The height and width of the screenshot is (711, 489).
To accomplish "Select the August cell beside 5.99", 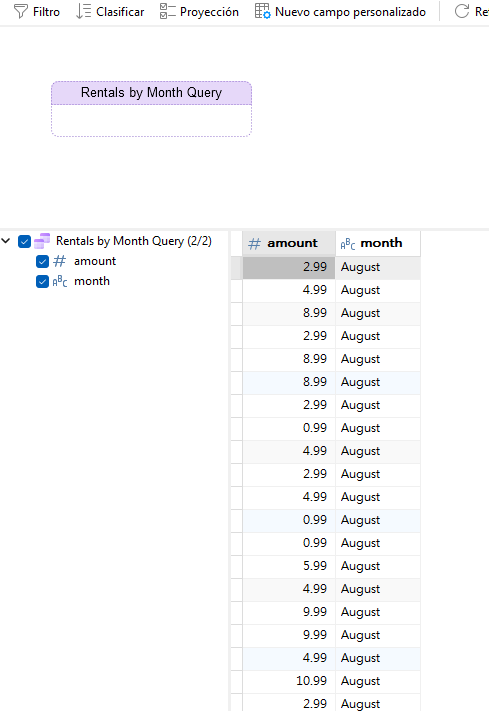I will 378,566.
